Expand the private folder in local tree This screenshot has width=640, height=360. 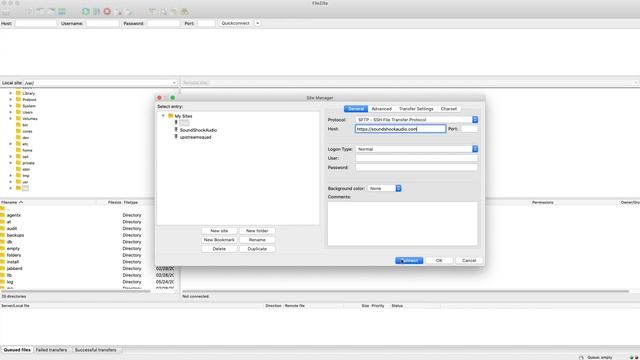click(11, 163)
